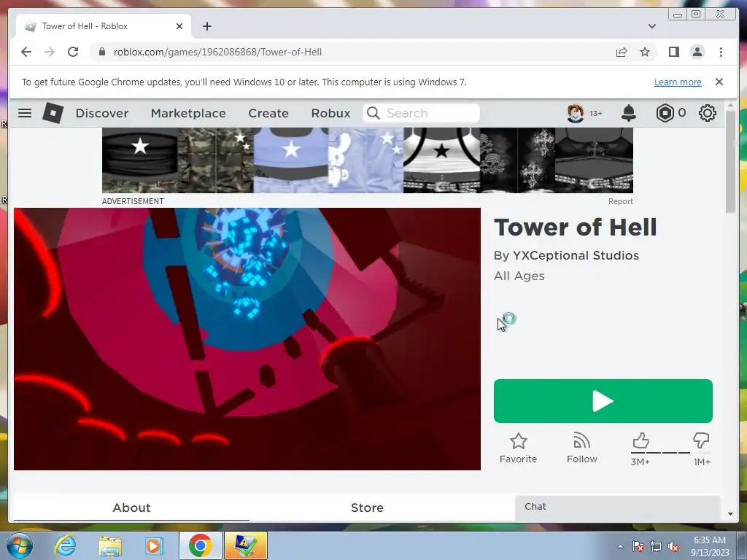Click the taskbar warning-checklist app icon
The height and width of the screenshot is (560, 747).
(x=245, y=545)
